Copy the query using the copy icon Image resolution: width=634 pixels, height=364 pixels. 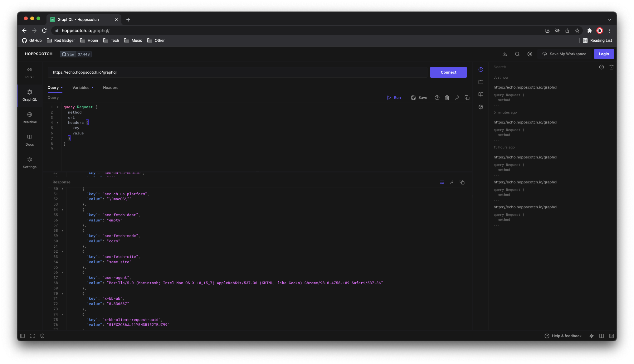click(467, 98)
